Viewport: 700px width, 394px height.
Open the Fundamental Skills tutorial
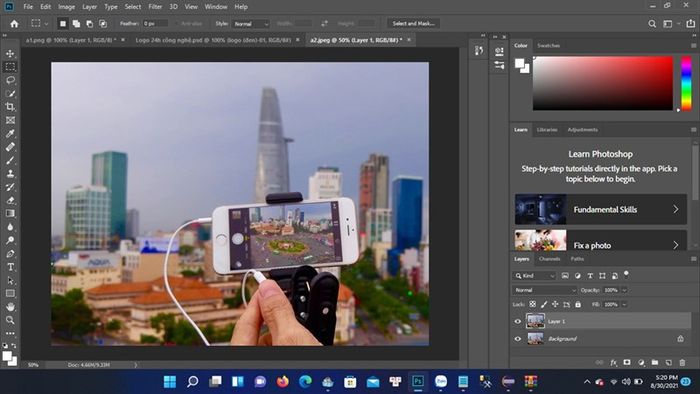tap(600, 209)
